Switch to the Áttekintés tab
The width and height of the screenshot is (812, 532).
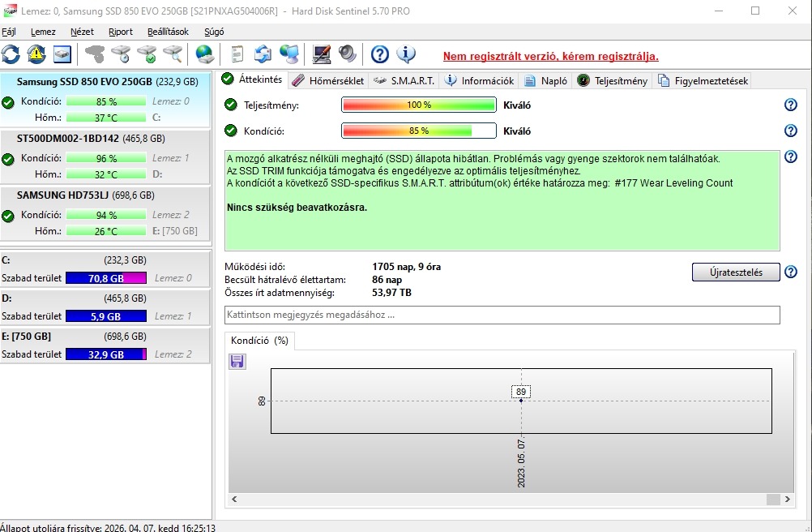(252, 79)
